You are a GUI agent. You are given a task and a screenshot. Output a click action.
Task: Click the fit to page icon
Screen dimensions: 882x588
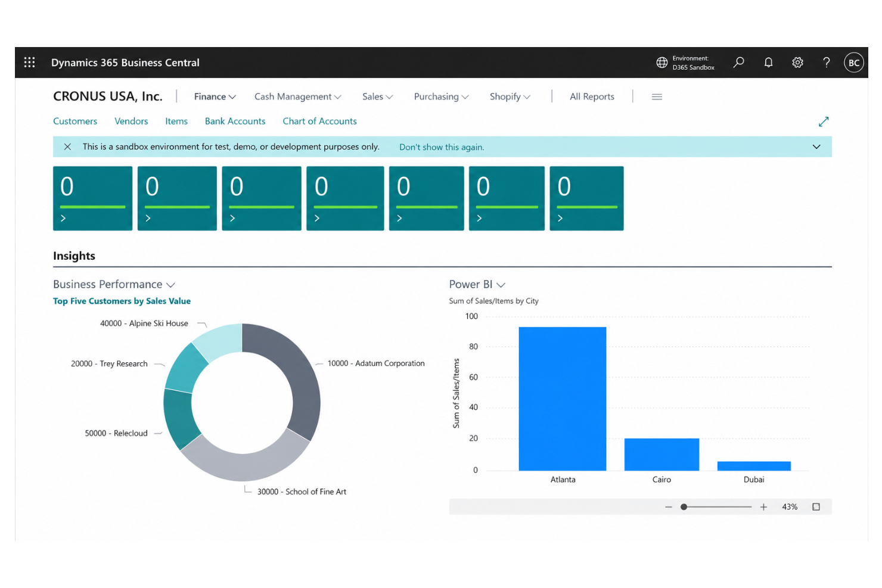point(816,507)
